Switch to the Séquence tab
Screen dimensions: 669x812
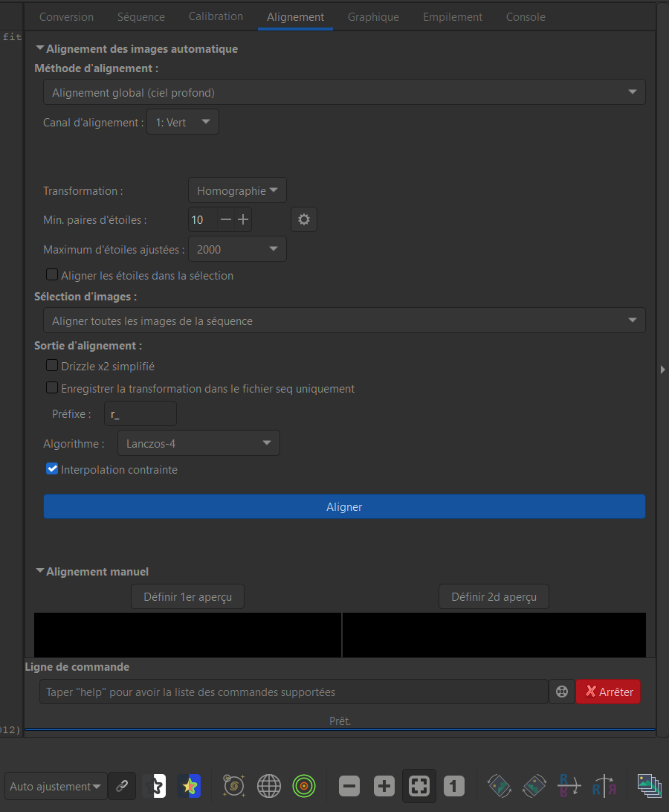tap(140, 17)
